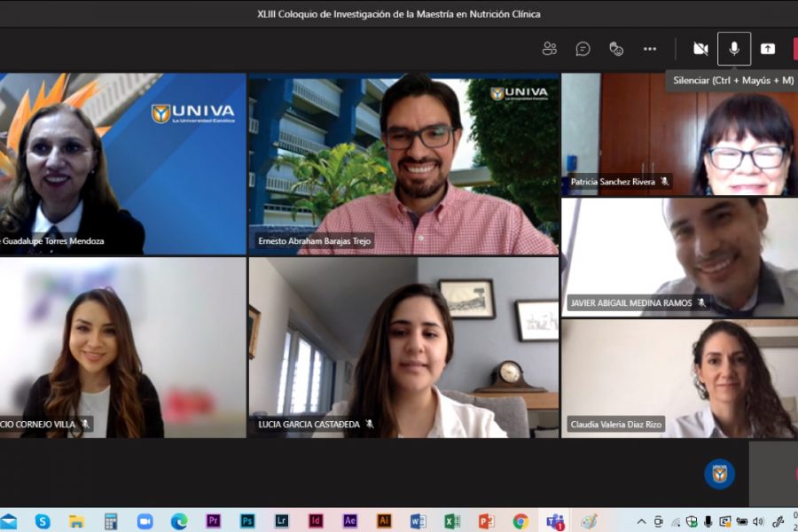Screen dimensions: 798x532
Task: Click the microphone icon in the system tray
Action: [708, 521]
